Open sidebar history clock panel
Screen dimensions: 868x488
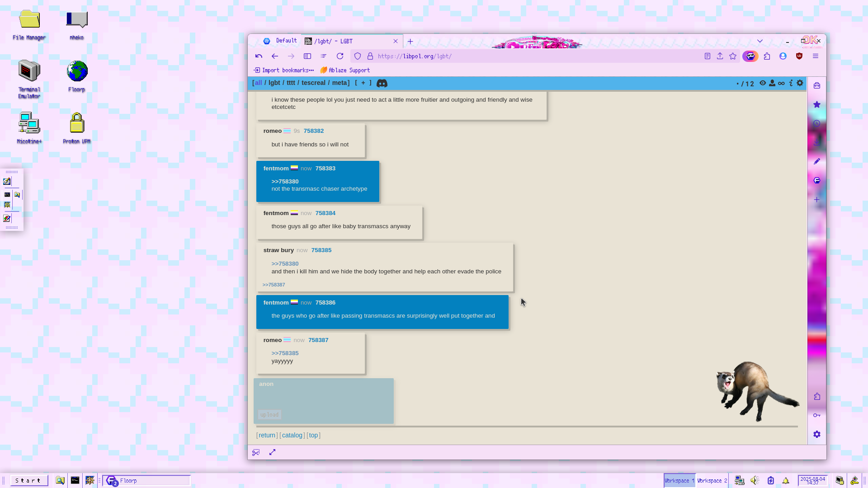817,123
